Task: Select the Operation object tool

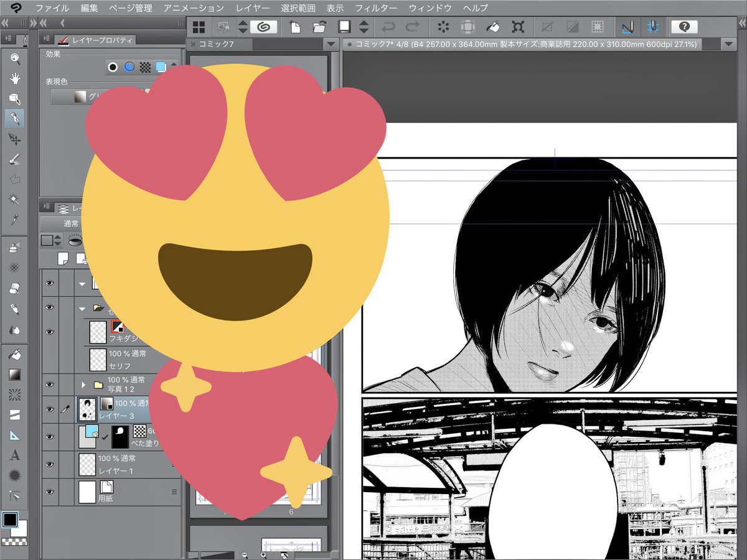Action: pyautogui.click(x=15, y=98)
